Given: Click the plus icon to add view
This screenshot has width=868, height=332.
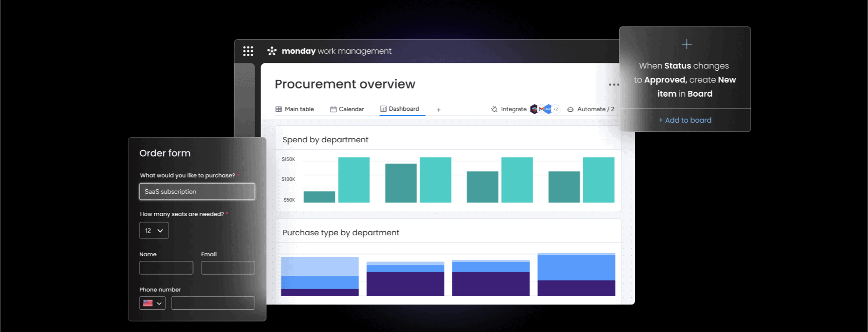Looking at the screenshot, I should (x=439, y=110).
